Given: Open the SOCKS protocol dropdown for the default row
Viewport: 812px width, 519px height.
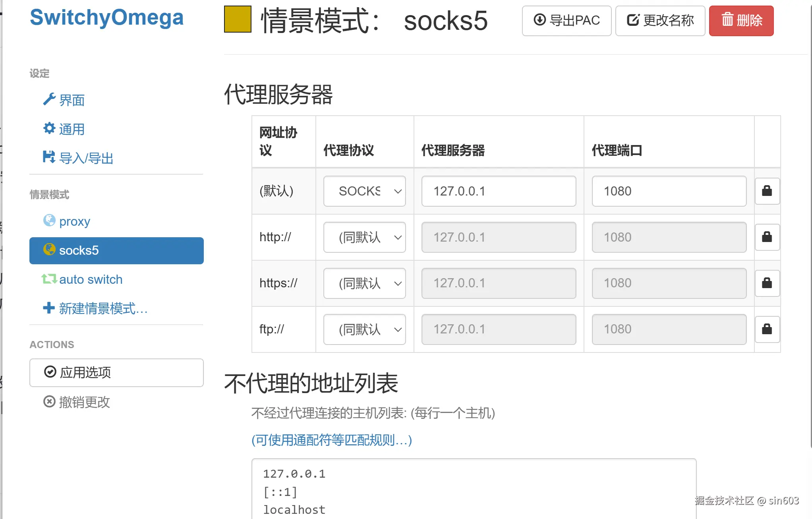Looking at the screenshot, I should (364, 191).
